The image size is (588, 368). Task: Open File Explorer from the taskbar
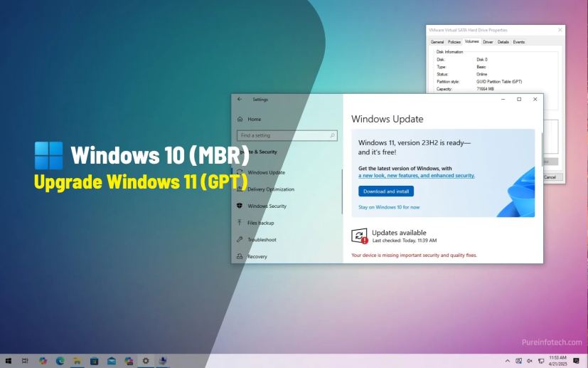coord(77,361)
